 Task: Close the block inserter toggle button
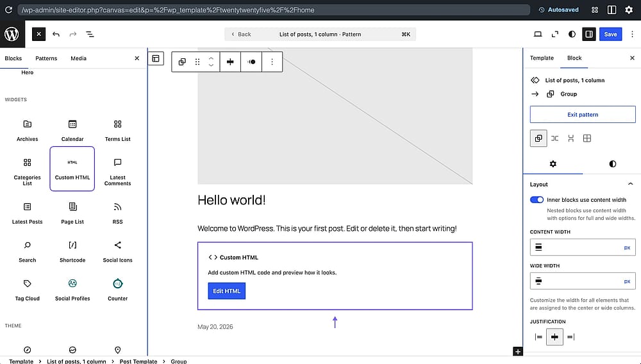tap(38, 34)
